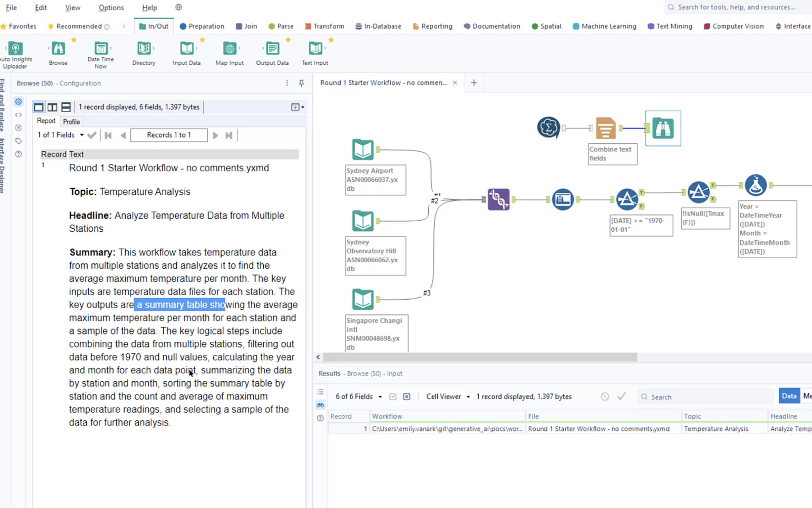812x508 pixels.
Task: Expand the Cell Viewer dropdown
Action: pyautogui.click(x=468, y=396)
